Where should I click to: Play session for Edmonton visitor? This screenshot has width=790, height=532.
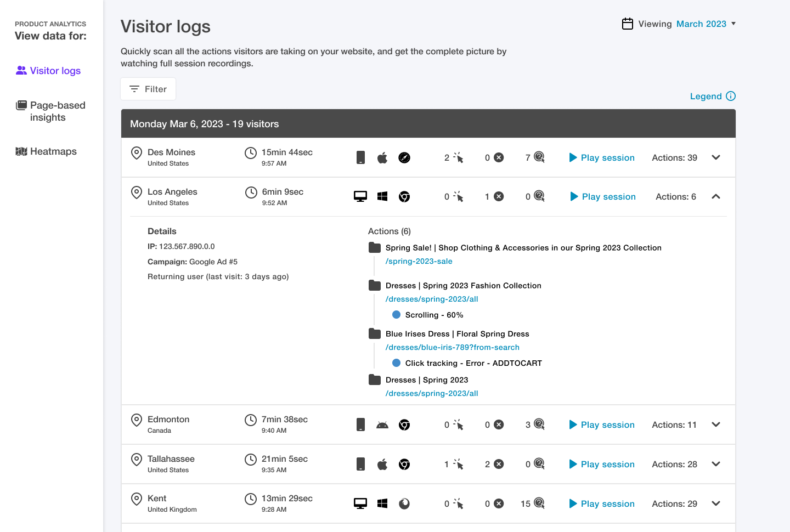(x=602, y=425)
